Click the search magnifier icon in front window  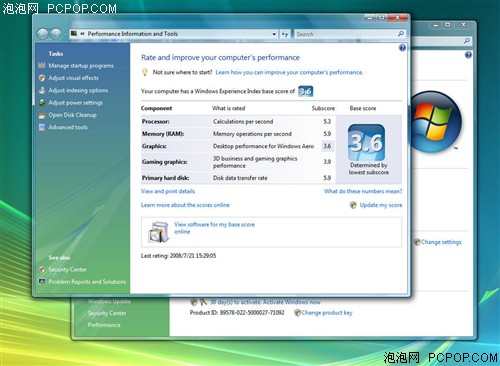pos(401,34)
